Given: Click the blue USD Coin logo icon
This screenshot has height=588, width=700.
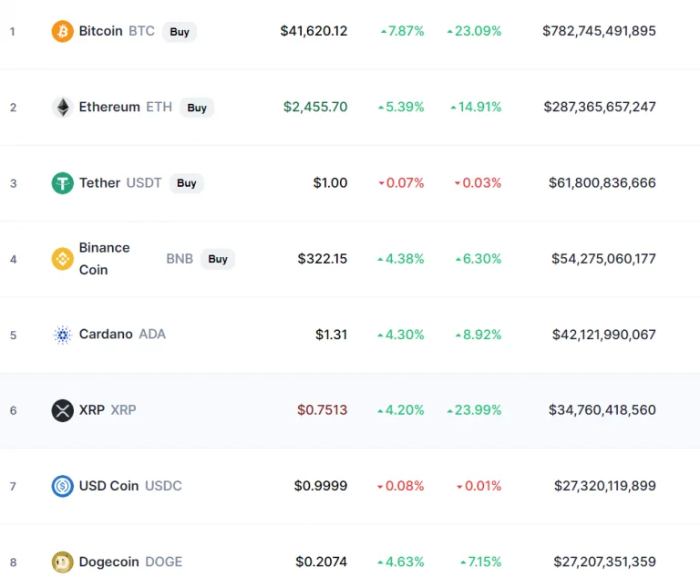Looking at the screenshot, I should pyautogui.click(x=63, y=486).
